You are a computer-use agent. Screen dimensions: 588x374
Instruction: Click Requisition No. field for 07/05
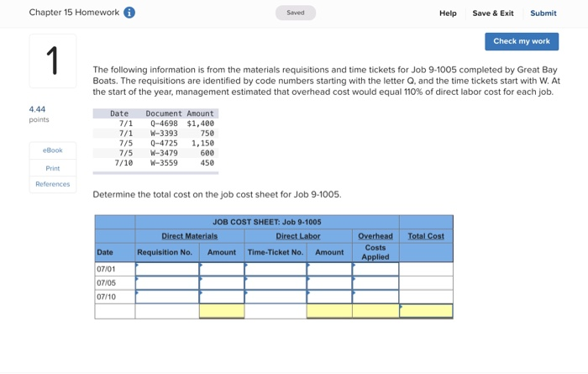(x=167, y=283)
